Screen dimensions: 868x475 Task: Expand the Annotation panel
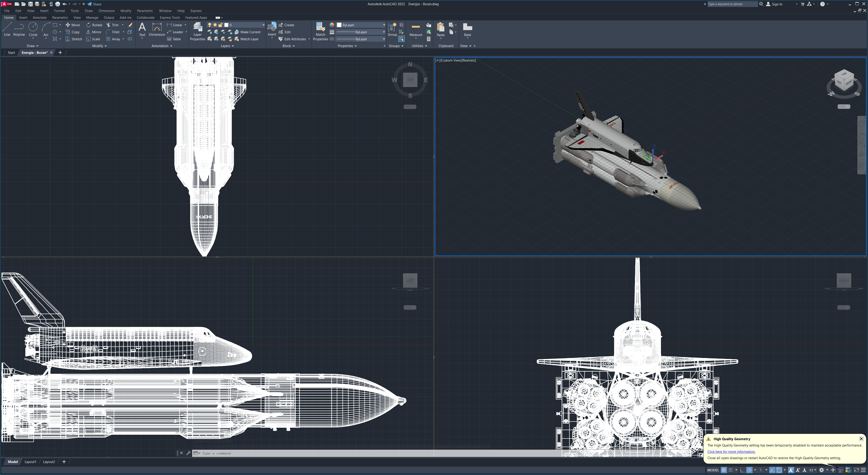click(x=162, y=46)
